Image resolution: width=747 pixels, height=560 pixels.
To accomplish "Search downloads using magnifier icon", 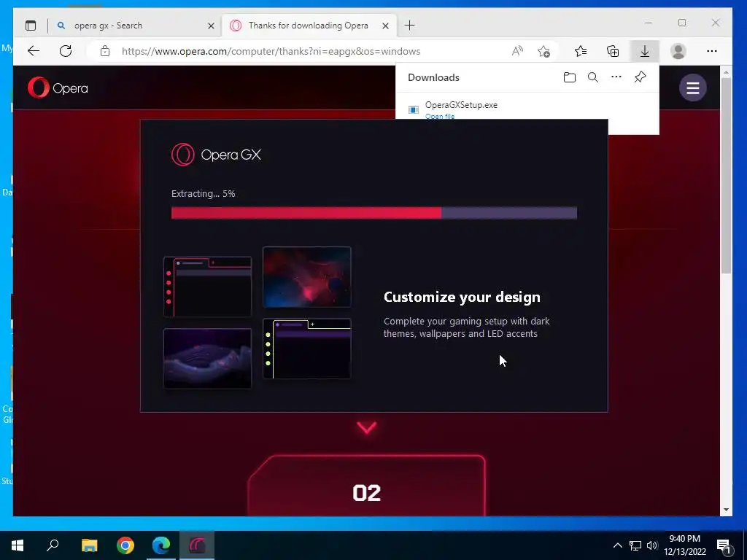I will click(x=592, y=77).
